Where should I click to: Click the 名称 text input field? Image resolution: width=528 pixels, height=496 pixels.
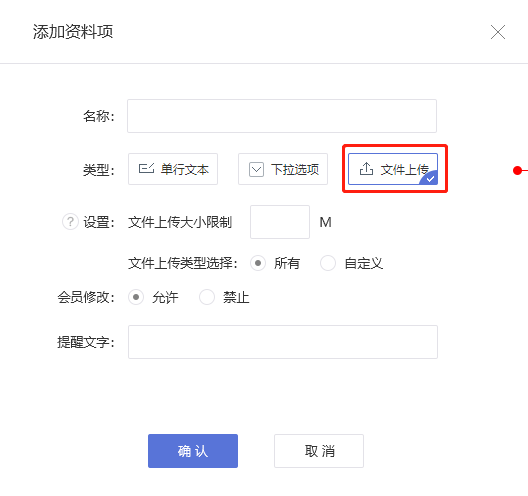click(x=282, y=116)
